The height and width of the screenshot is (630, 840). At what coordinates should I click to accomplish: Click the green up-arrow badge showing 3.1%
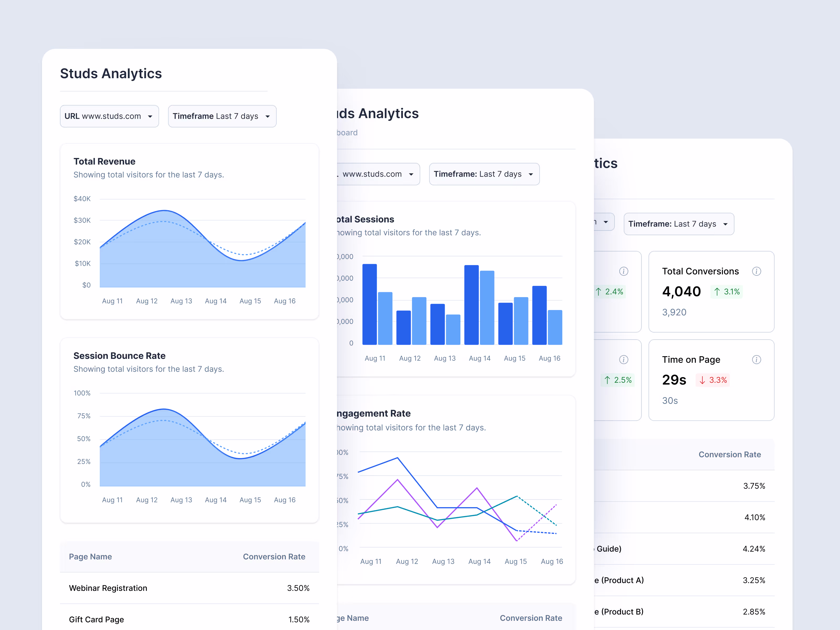tap(726, 292)
